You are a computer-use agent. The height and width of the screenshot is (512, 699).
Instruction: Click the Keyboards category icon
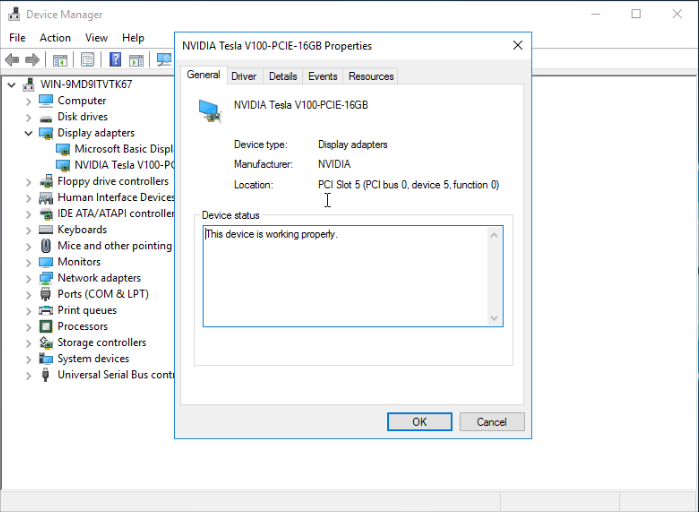coord(46,230)
